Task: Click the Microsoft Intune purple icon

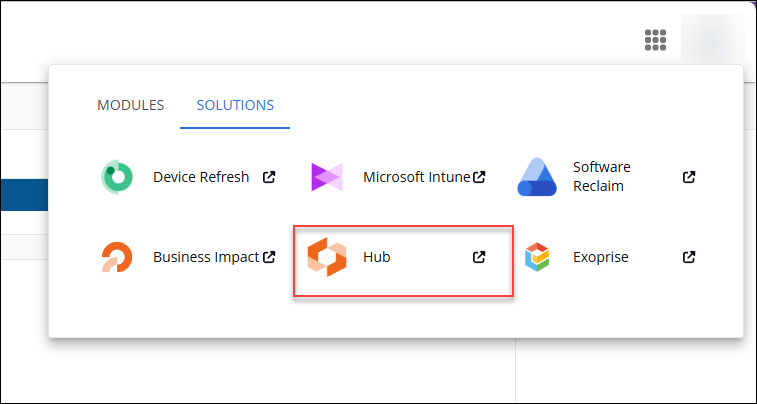Action: 327,177
